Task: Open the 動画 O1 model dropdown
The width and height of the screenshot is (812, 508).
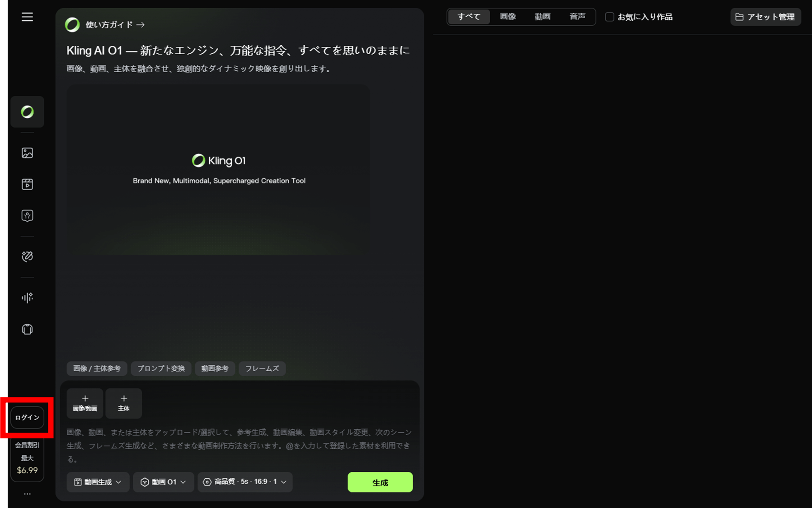Action: pos(164,482)
